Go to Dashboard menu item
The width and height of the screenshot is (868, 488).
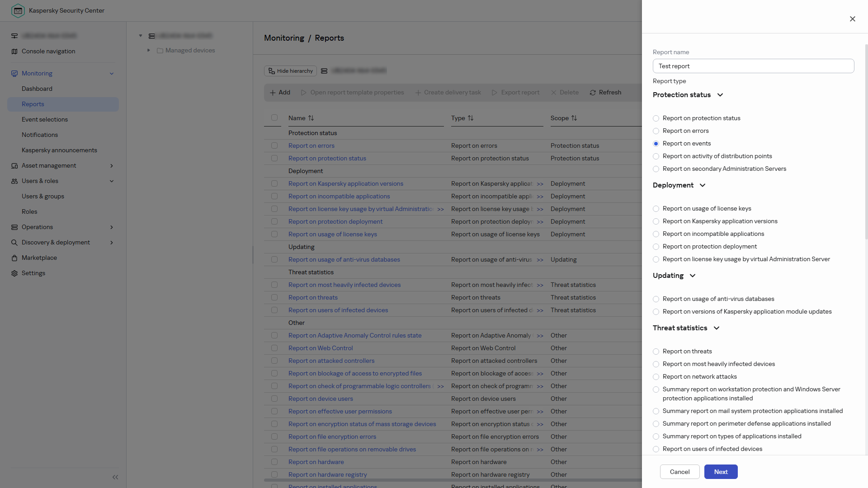point(37,89)
